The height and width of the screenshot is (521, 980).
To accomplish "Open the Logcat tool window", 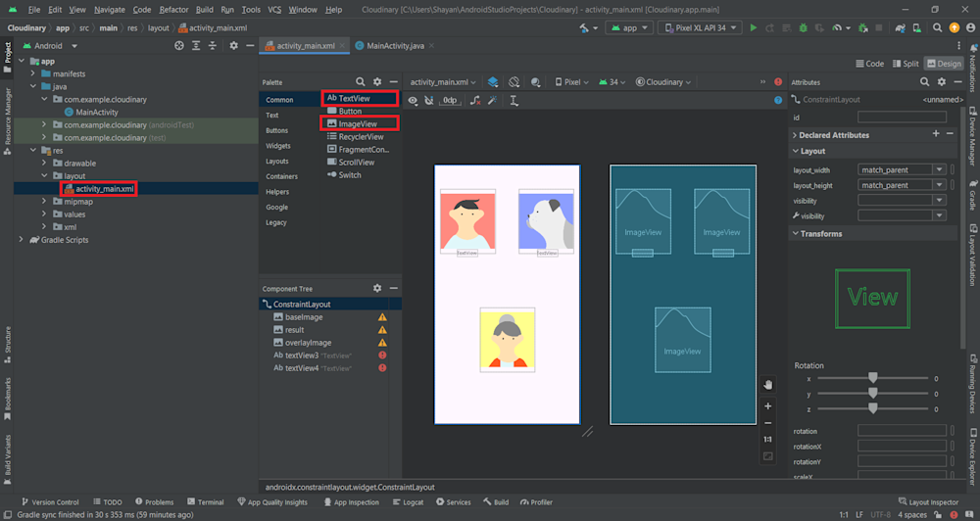I will pyautogui.click(x=408, y=502).
